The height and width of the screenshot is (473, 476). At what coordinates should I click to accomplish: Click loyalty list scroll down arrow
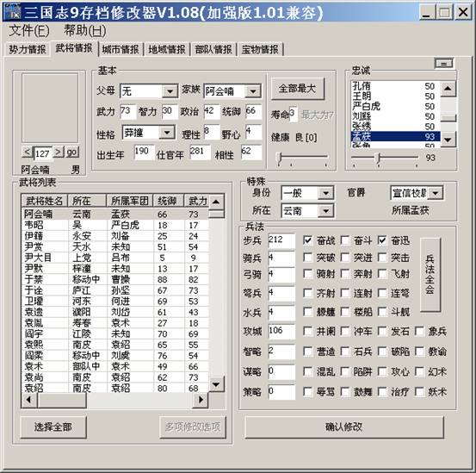pos(448,140)
